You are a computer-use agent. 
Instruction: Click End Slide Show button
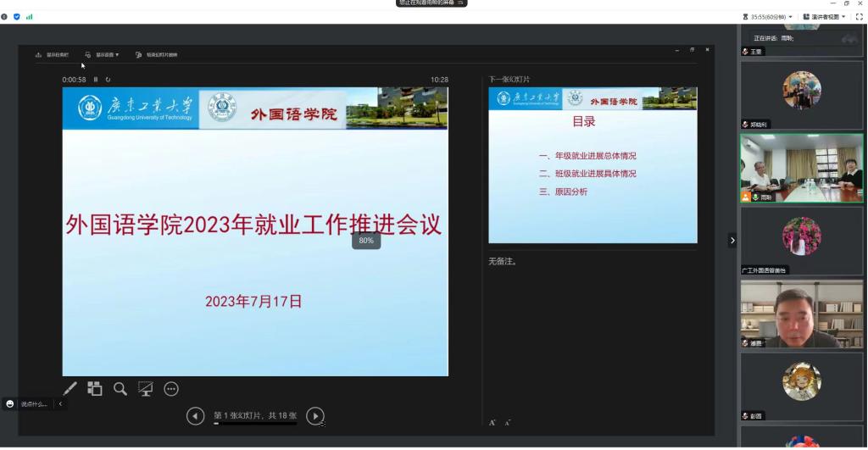(x=157, y=55)
